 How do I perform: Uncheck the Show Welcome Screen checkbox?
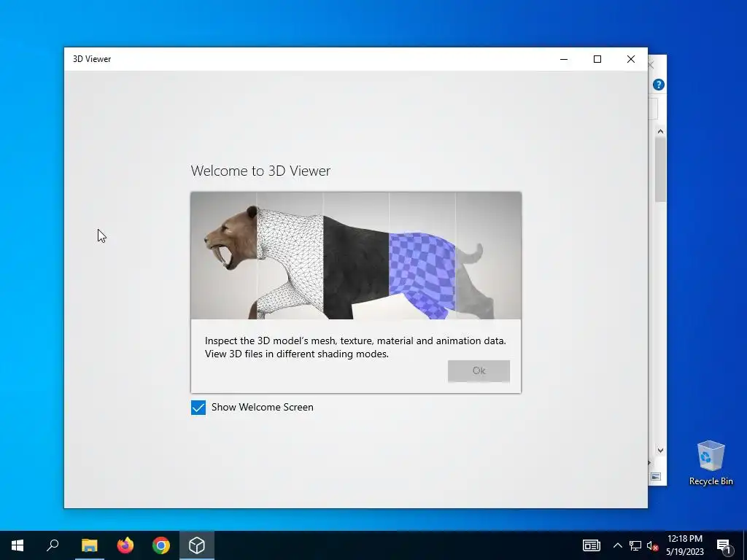[x=198, y=408]
